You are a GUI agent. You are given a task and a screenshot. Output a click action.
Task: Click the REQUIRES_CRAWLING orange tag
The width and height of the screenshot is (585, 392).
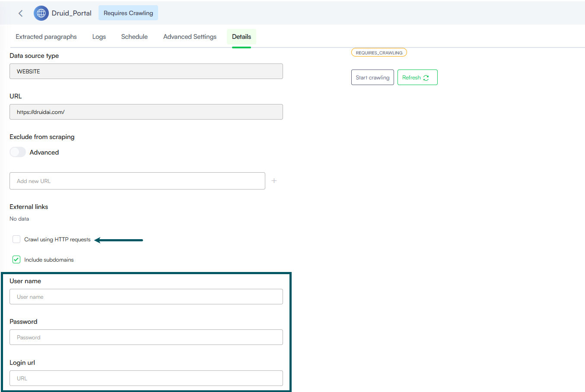(x=379, y=53)
